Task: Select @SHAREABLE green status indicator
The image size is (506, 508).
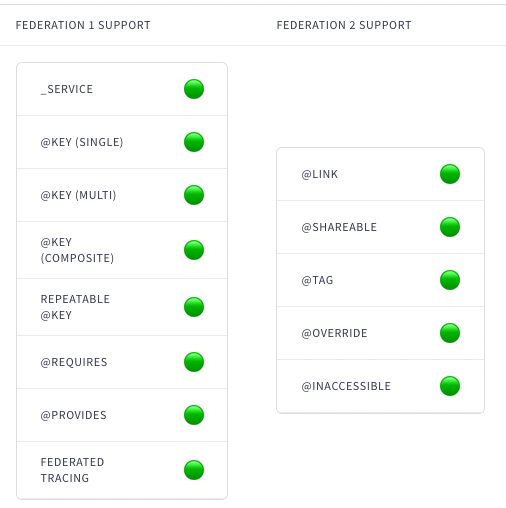Action: tap(450, 227)
